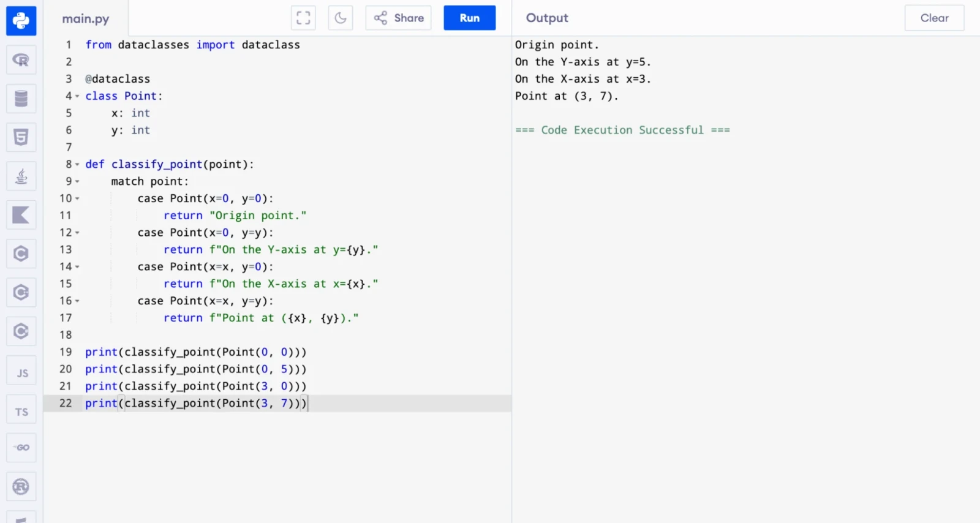The height and width of the screenshot is (523, 980).
Task: Click line number 7 in the gutter
Action: [x=69, y=148]
